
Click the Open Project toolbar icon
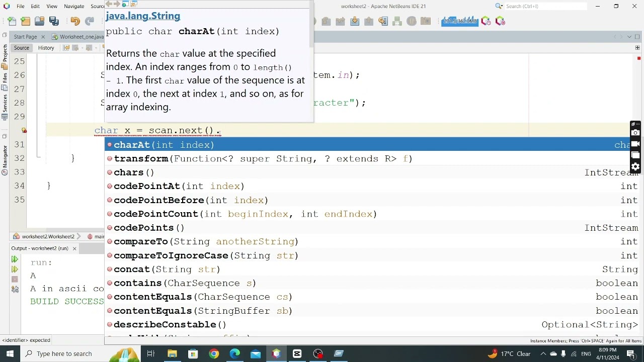point(40,21)
